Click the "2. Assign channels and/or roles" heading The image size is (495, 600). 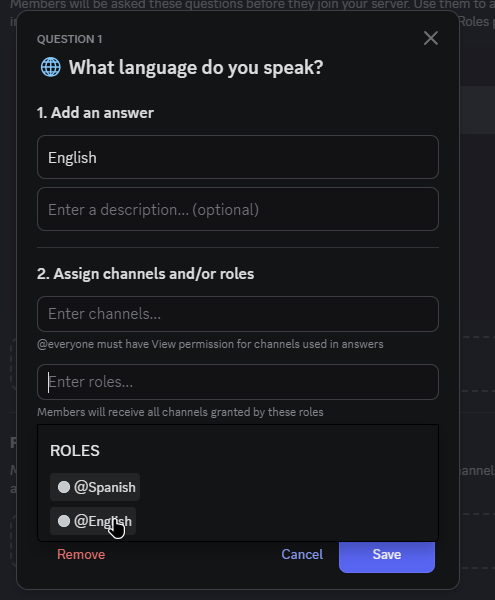pos(145,274)
